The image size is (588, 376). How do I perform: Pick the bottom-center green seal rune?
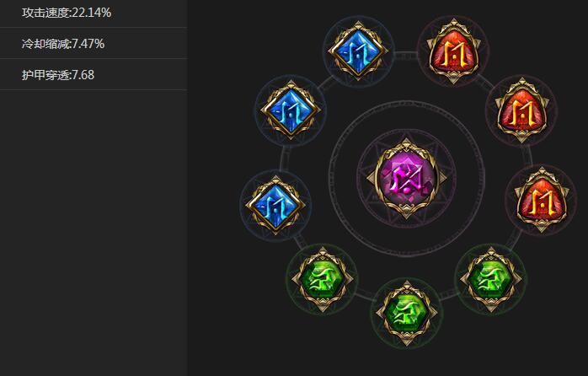pos(407,313)
